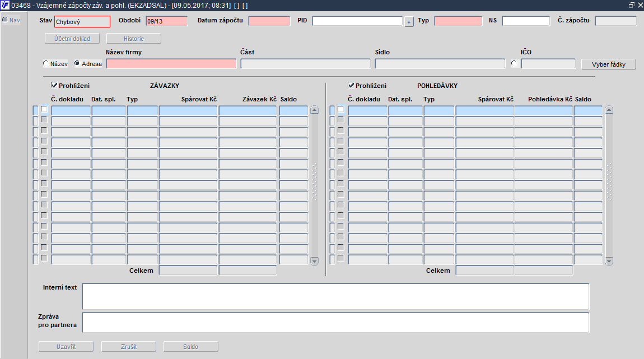Click first row Č. dokladu cell in ZÁVAZKY
644x359 pixels.
click(71, 110)
